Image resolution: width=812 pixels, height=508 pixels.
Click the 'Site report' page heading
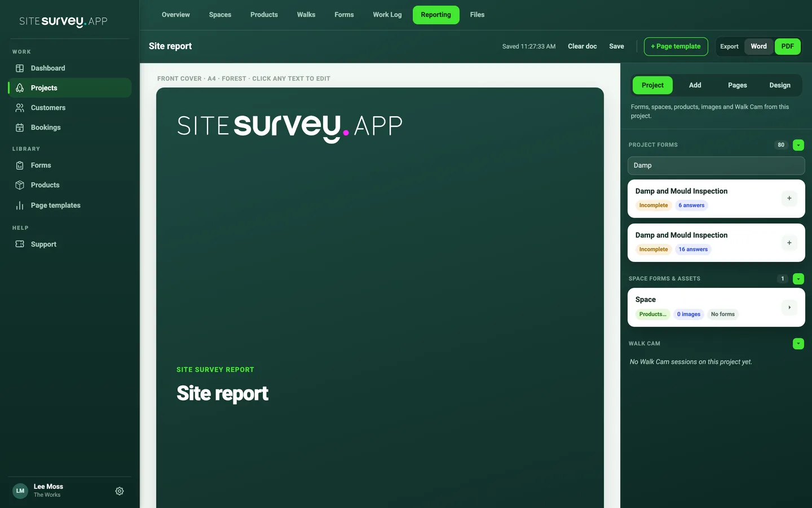pos(170,46)
